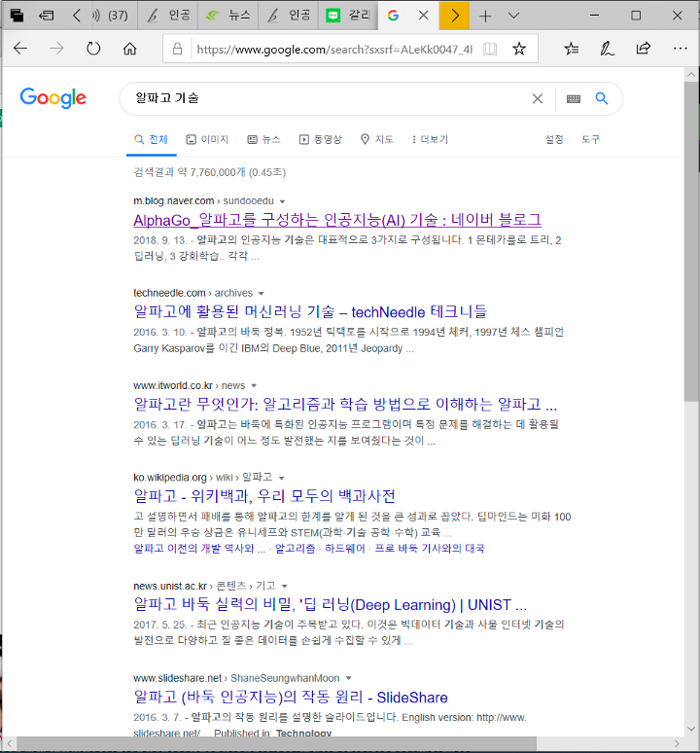Switch to the 뉴스 browser tab
This screenshot has height=753, width=700.
[228, 16]
